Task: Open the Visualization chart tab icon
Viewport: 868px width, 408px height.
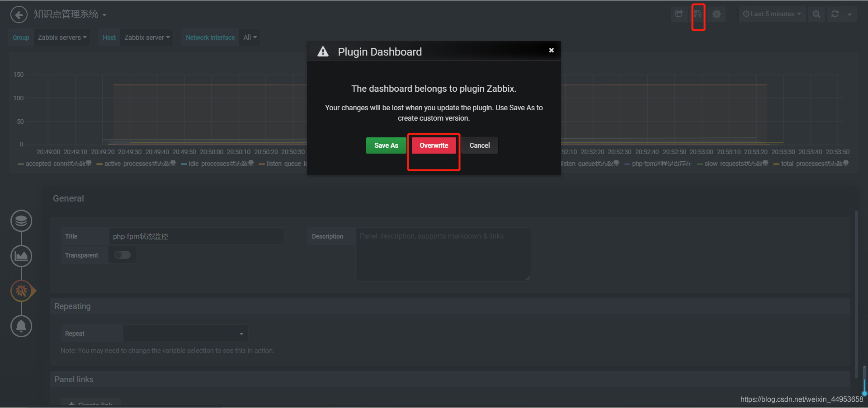Action: (x=21, y=256)
